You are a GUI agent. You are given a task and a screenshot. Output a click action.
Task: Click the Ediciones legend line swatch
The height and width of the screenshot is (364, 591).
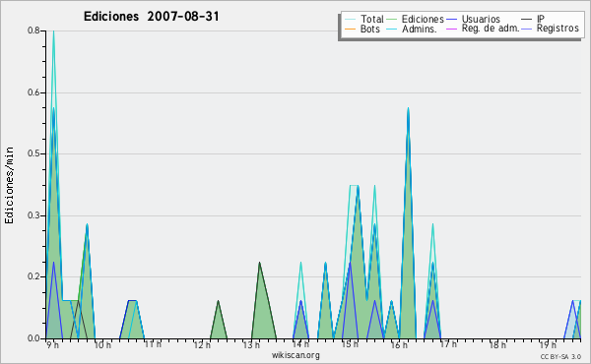pos(392,20)
